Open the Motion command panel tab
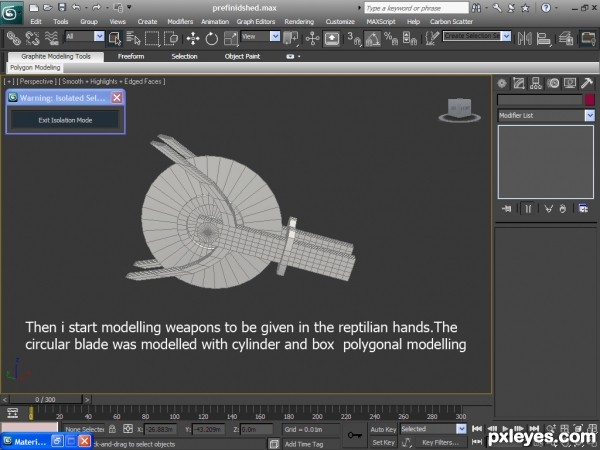The height and width of the screenshot is (450, 600). pos(553,83)
